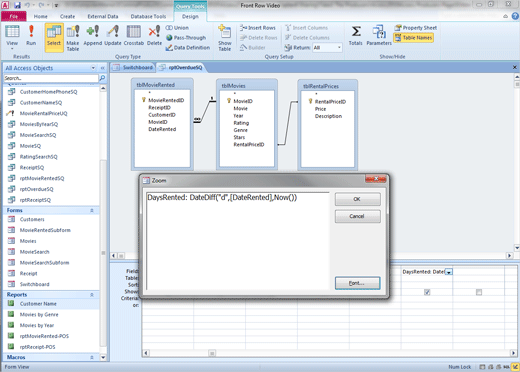520x372 pixels.
Task: Open the Customize Quick Access Toolbar dropdown
Action: (x=56, y=5)
